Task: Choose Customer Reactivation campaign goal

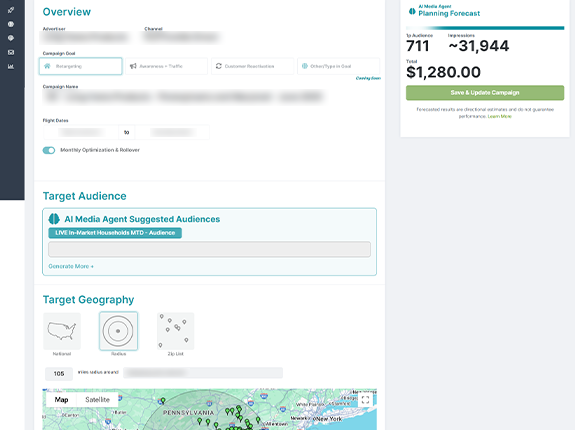Action: click(x=253, y=66)
